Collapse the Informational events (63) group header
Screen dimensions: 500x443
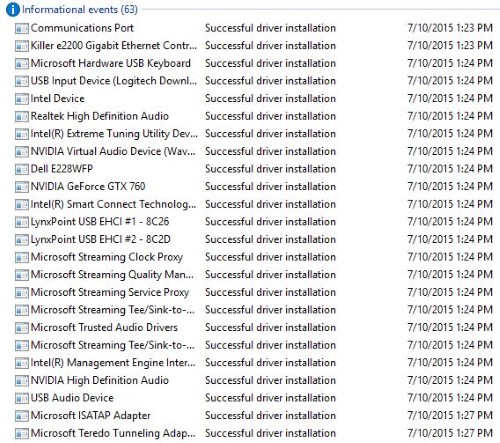click(80, 9)
